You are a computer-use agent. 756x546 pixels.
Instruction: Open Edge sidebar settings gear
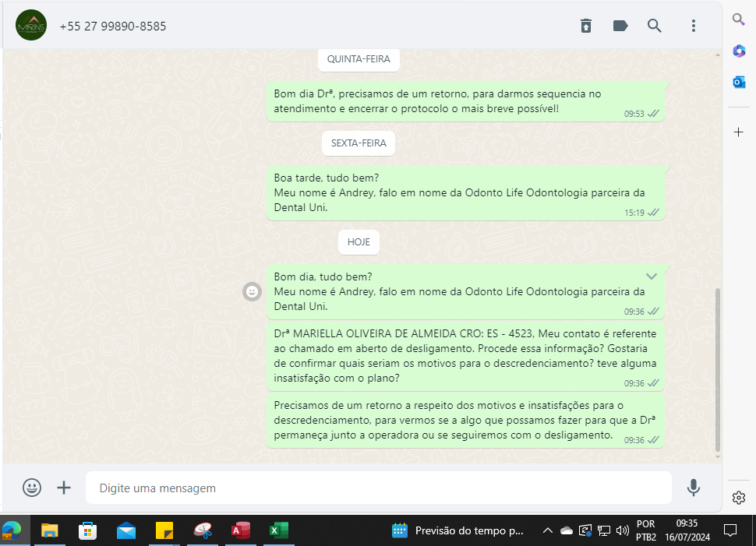[739, 498]
